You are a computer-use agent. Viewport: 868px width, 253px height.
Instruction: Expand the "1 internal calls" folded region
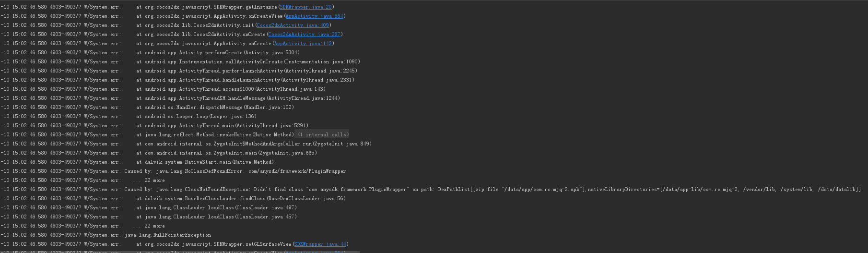click(323, 135)
